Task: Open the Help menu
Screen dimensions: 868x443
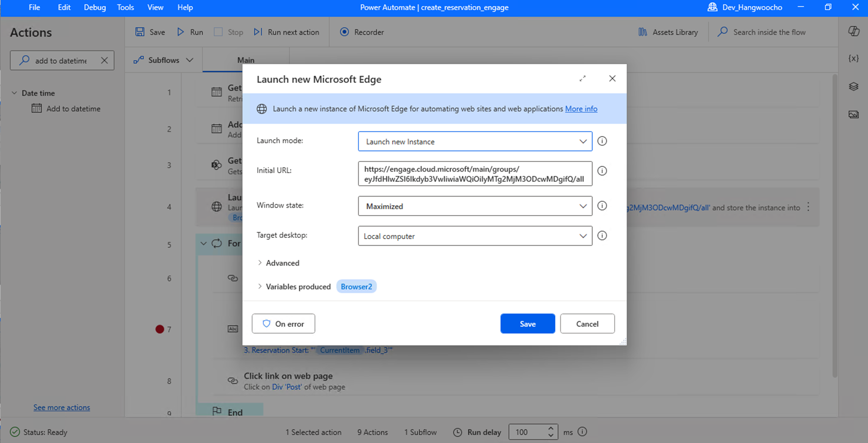Action: (185, 7)
